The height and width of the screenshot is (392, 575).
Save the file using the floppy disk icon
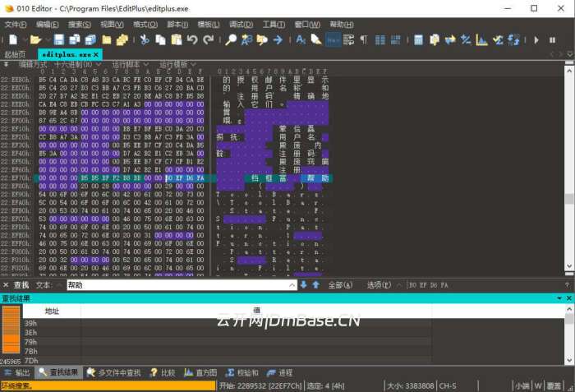[x=58, y=39]
